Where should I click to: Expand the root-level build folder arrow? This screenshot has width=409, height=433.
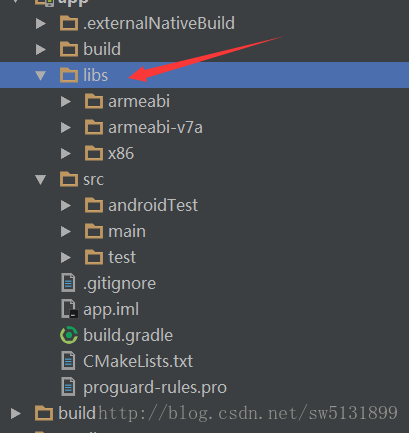point(16,413)
